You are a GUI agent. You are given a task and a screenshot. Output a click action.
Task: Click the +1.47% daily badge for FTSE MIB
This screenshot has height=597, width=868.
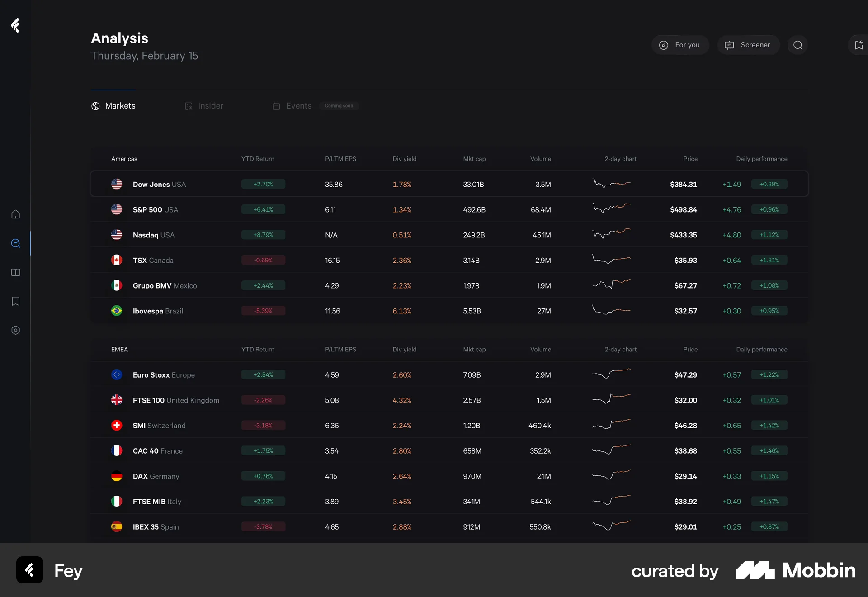[x=769, y=501]
